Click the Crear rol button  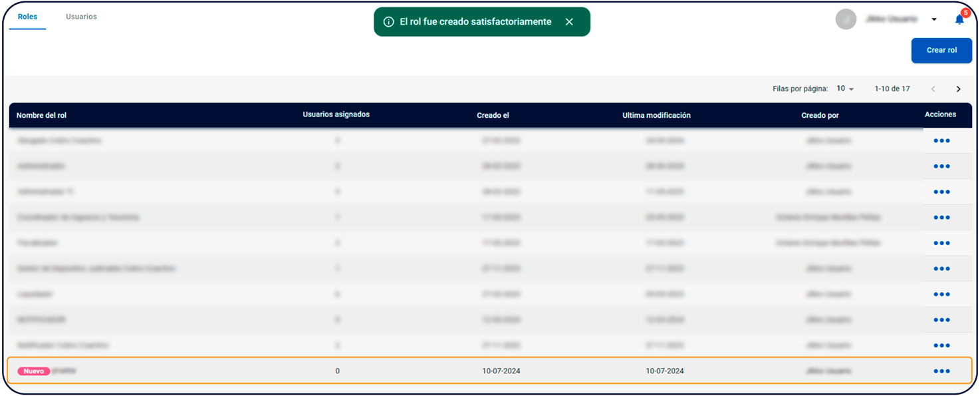pyautogui.click(x=941, y=51)
